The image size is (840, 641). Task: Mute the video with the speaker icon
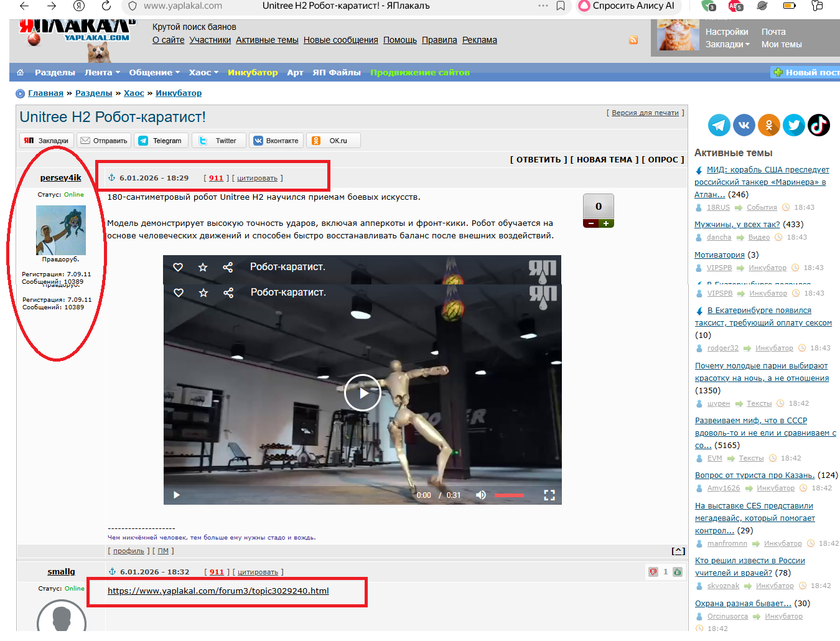click(x=481, y=495)
